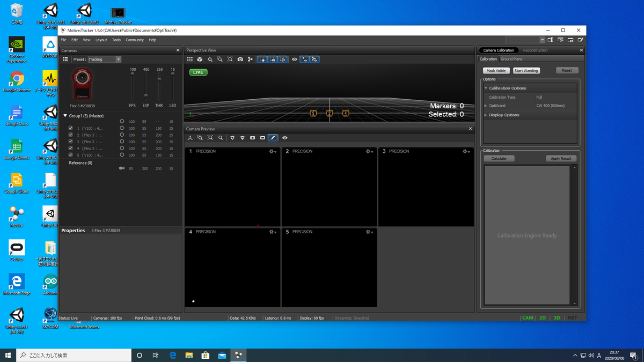Uncheck camera 2 (Flex 3) checkbox
The width and height of the screenshot is (644, 362).
(71, 135)
